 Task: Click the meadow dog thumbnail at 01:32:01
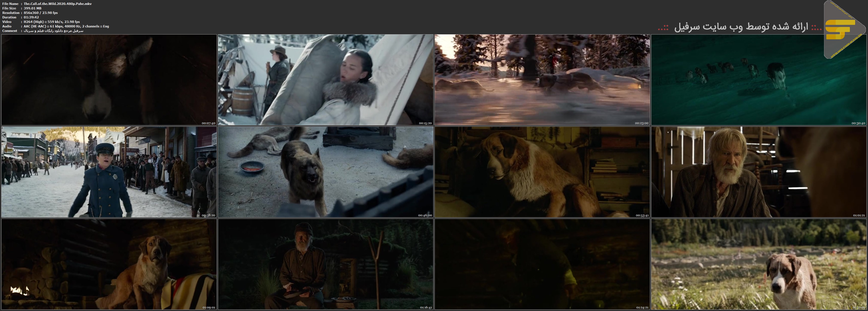coord(758,264)
